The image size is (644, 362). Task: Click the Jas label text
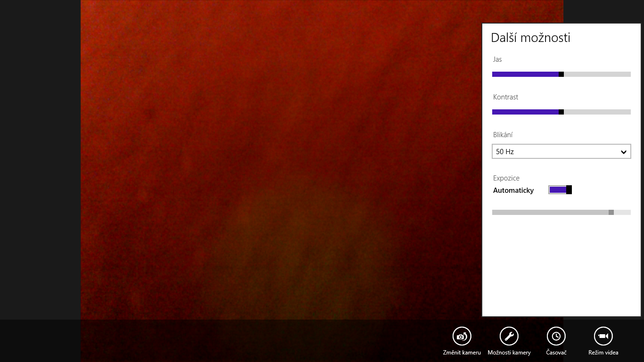pos(496,59)
